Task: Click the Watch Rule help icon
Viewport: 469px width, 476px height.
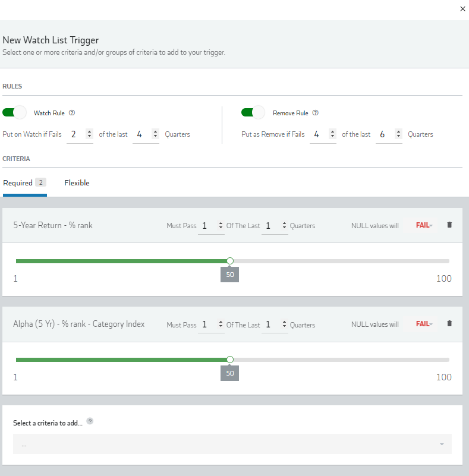Action: click(x=72, y=113)
